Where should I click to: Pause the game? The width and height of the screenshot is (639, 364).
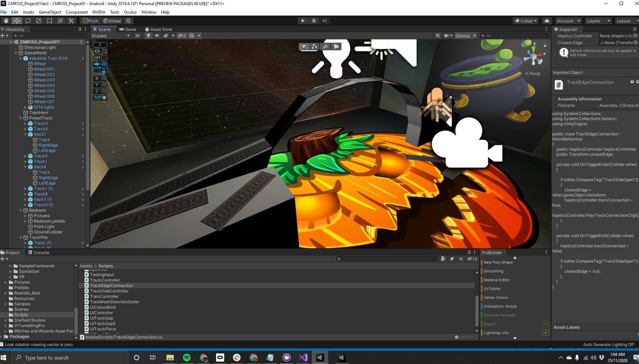pos(314,21)
